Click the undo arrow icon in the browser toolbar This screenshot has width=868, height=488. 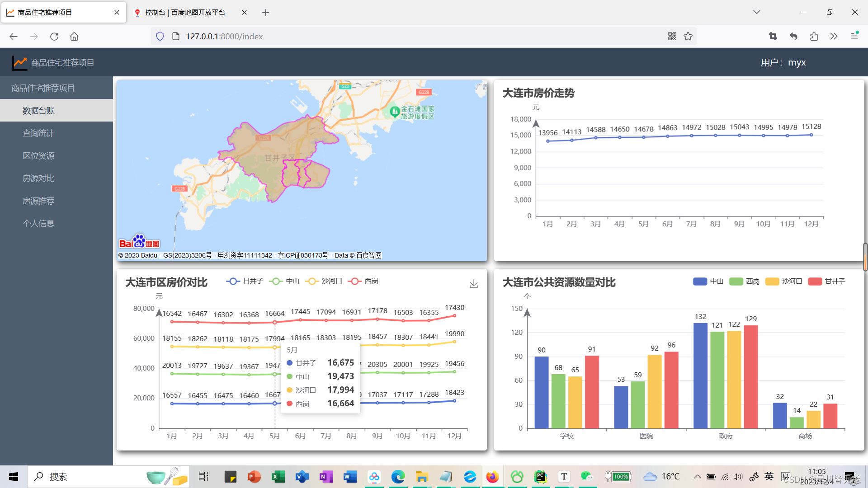tap(793, 37)
